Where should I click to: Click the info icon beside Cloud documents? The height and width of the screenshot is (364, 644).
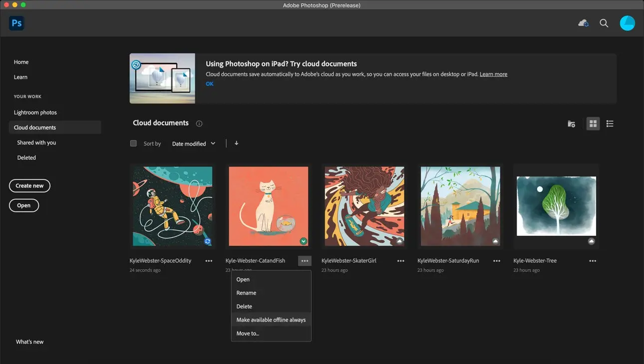click(x=199, y=123)
